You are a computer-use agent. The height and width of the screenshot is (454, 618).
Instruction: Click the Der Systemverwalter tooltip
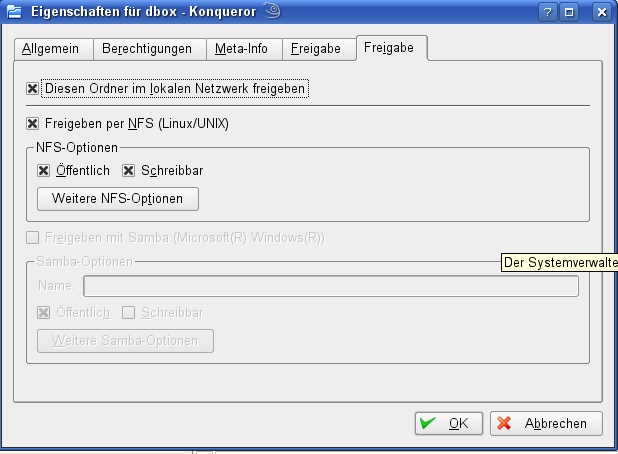559,262
